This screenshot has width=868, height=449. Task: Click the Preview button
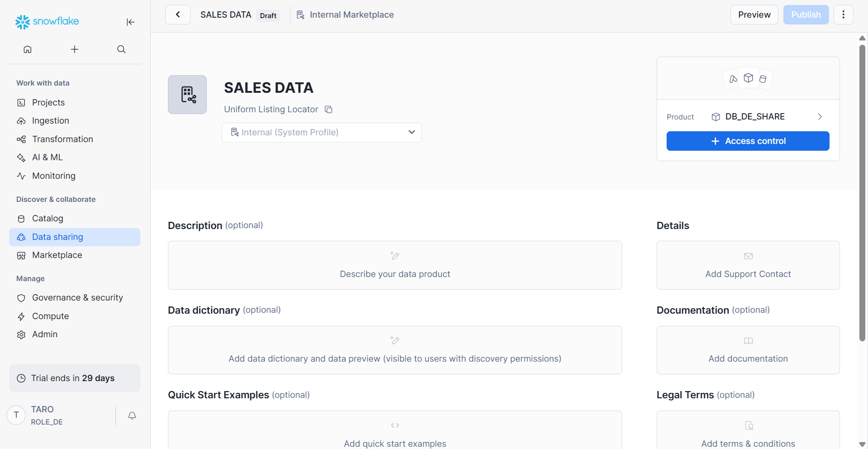coord(754,15)
